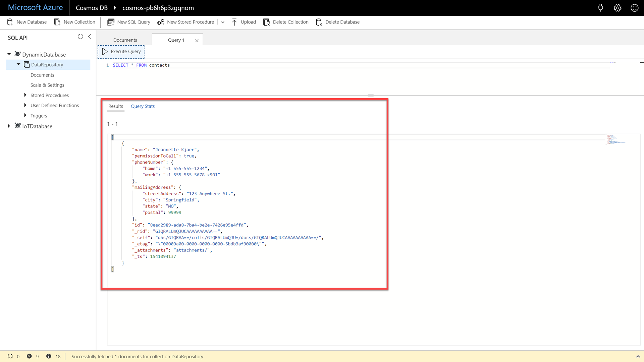Collapse the SQL API side panel
The width and height of the screenshot is (644, 362).
pos(90,37)
